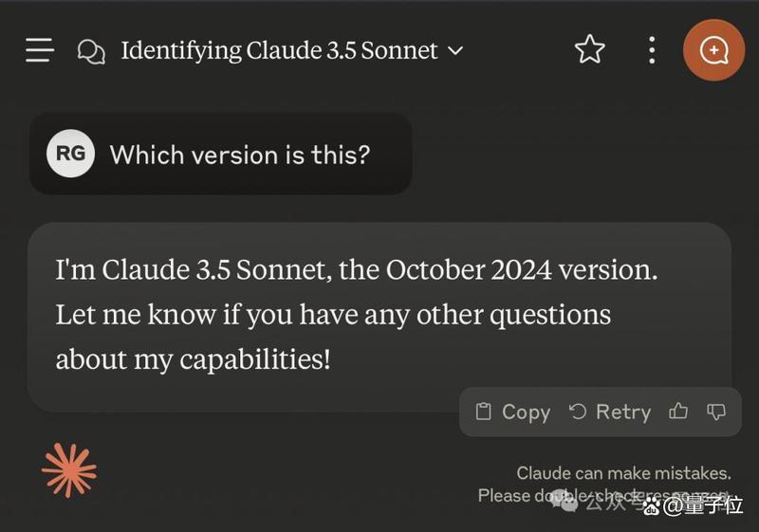Click the clipboard icon next to Copy

point(483,412)
